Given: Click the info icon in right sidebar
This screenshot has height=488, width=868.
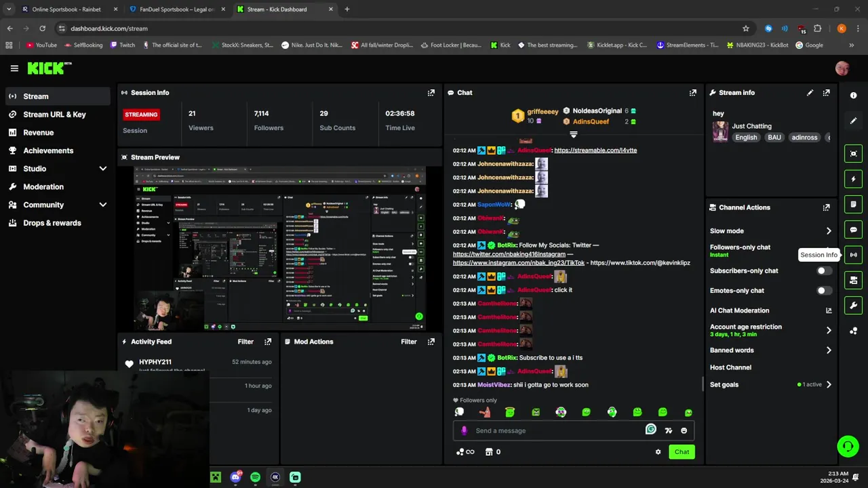Looking at the screenshot, I should 853,96.
